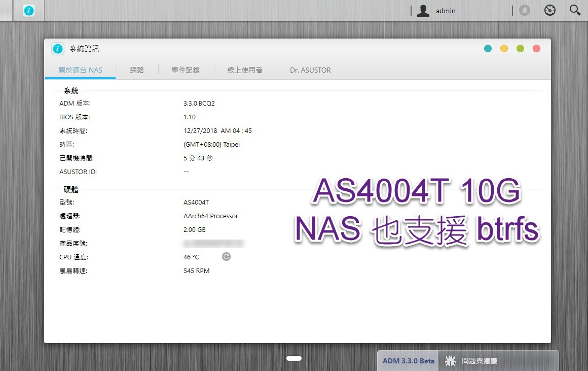The width and height of the screenshot is (588, 371).
Task: Click the 產品序號: label
Action: pos(73,243)
